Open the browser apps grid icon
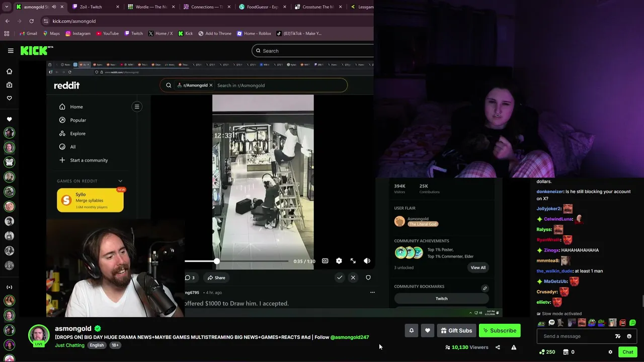 point(7,33)
